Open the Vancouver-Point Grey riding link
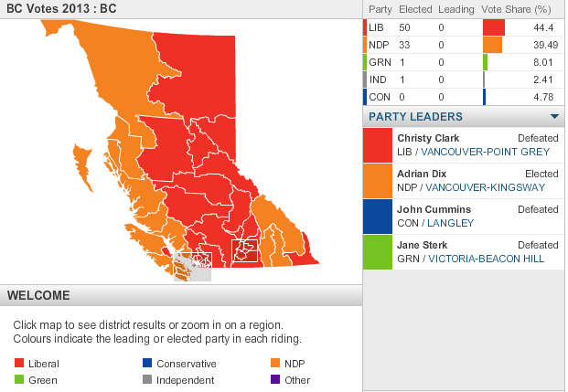 485,151
